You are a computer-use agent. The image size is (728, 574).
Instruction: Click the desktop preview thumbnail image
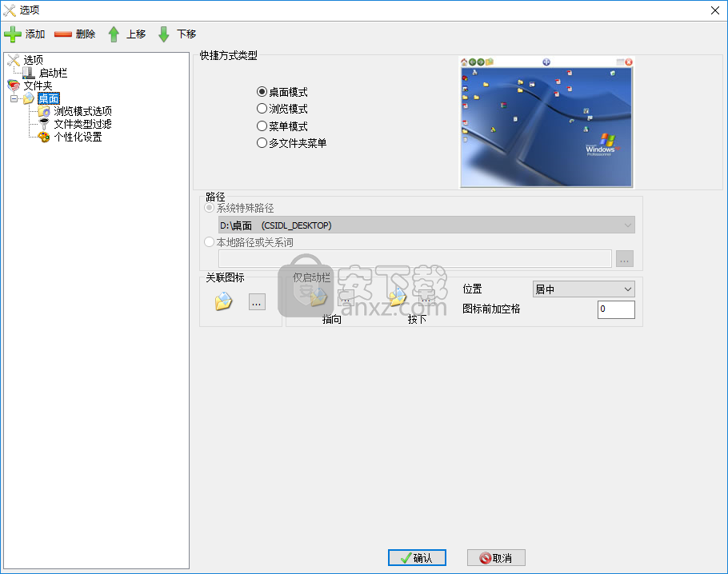(x=546, y=122)
